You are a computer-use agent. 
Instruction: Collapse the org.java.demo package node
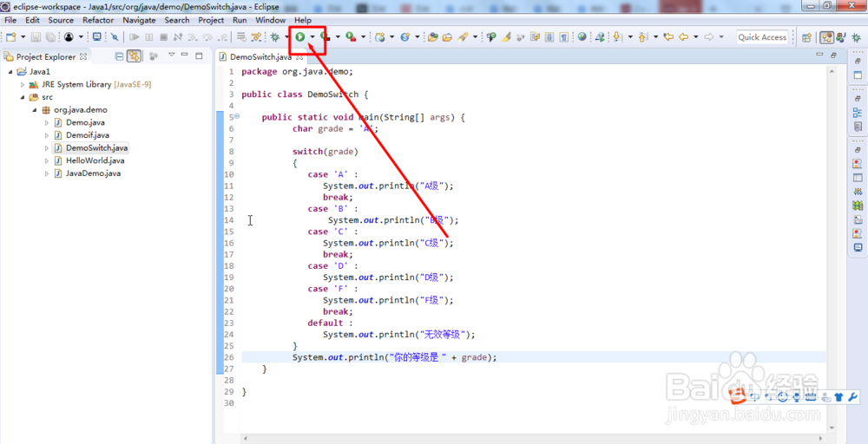[35, 110]
